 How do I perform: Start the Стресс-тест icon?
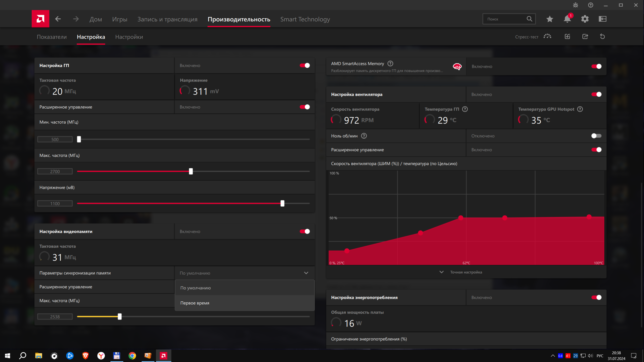click(x=547, y=37)
